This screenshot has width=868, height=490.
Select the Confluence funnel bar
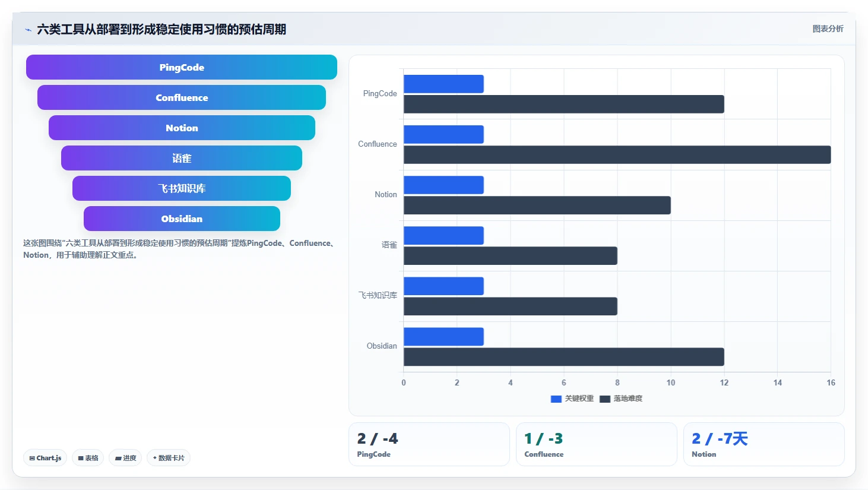click(182, 97)
